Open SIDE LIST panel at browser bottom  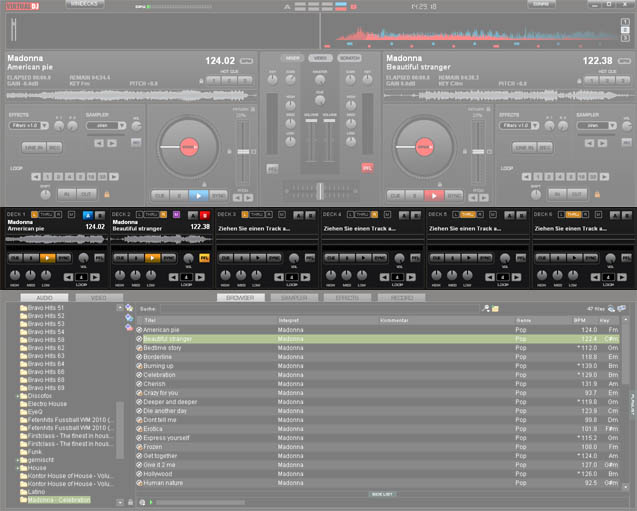tap(382, 494)
